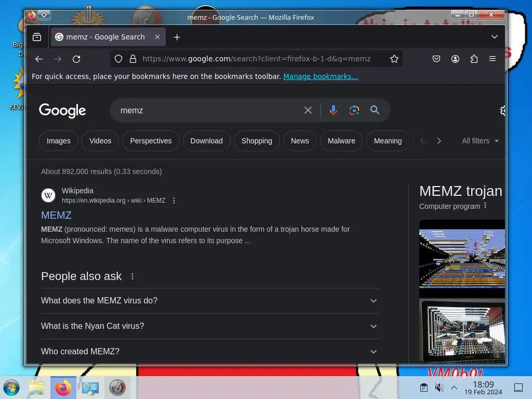Open the Google settings gear

coord(502,110)
